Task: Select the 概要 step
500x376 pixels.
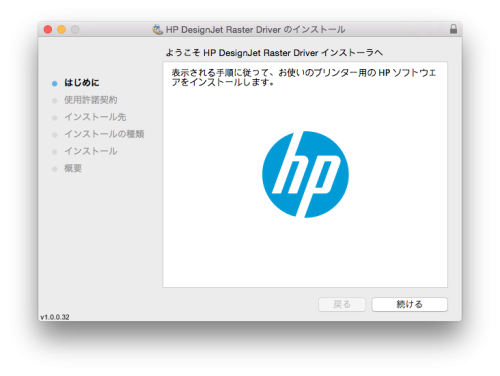Action: pos(73,168)
